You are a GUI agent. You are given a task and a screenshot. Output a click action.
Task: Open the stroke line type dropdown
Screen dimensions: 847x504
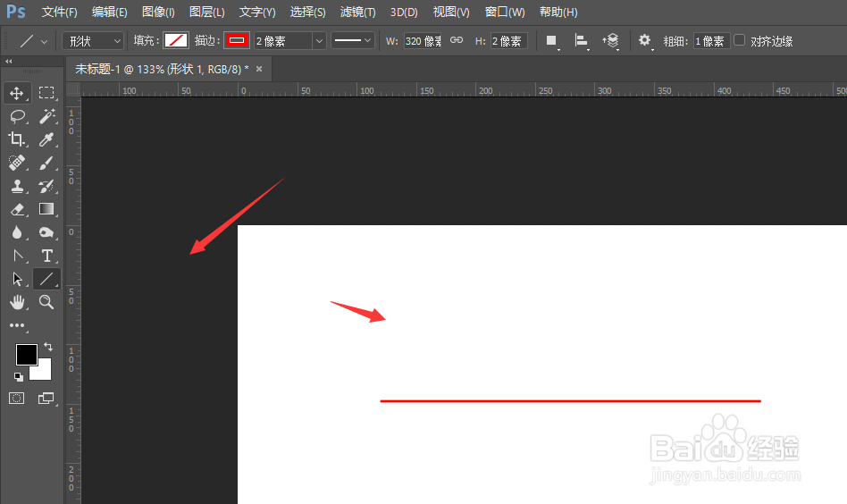[x=353, y=40]
